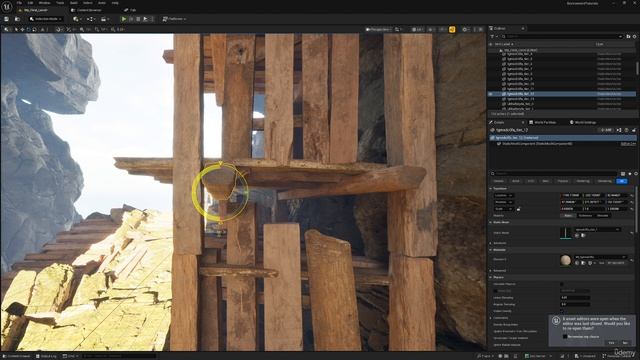Open Outliner settings gear
The image size is (640, 360).
tap(634, 36)
